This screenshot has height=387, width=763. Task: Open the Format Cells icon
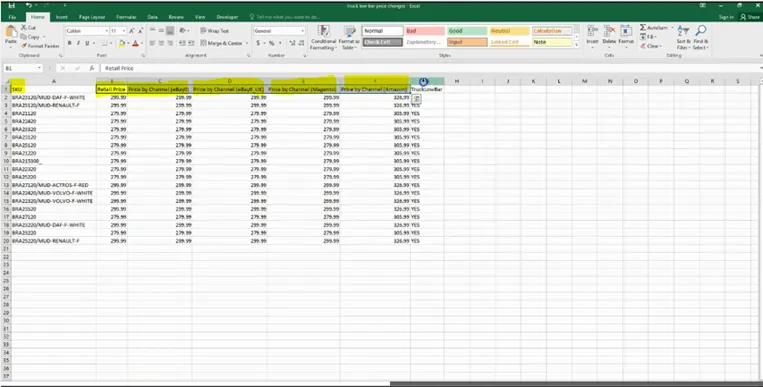[x=626, y=32]
